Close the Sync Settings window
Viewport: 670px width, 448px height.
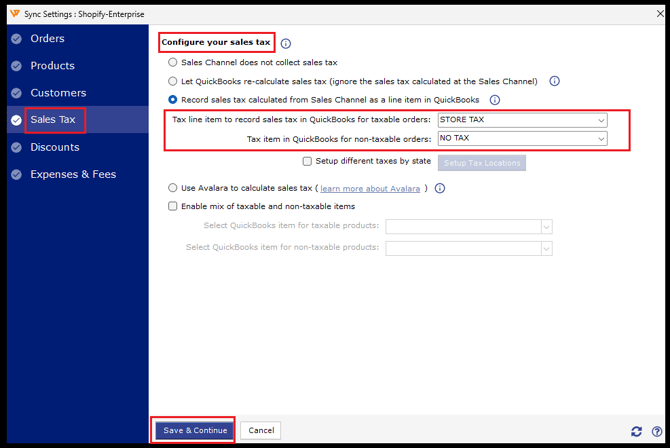660,14
